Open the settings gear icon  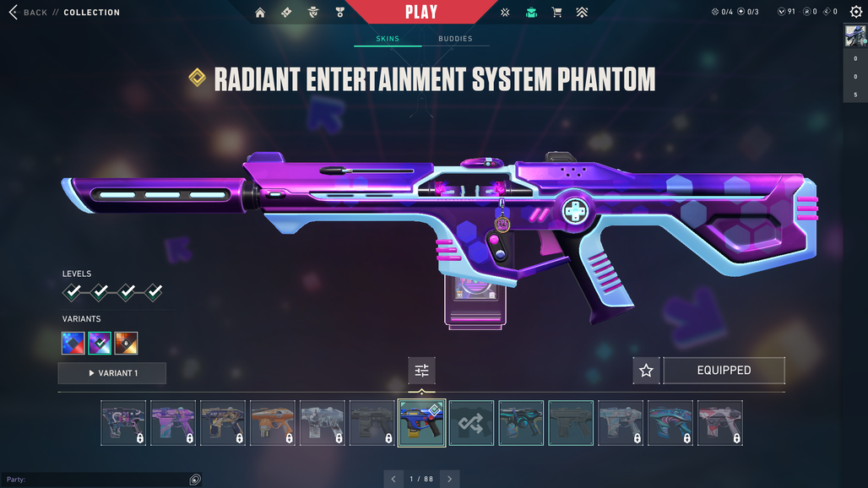pyautogui.click(x=856, y=12)
